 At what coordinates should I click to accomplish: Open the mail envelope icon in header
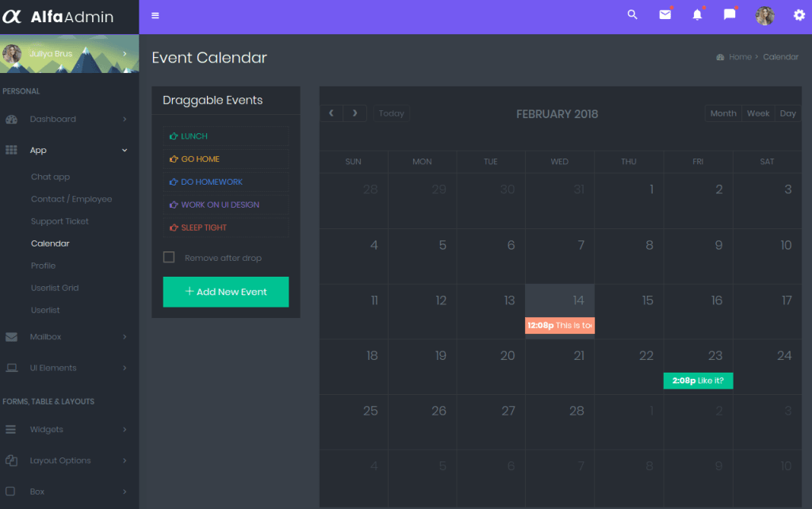pyautogui.click(x=665, y=14)
